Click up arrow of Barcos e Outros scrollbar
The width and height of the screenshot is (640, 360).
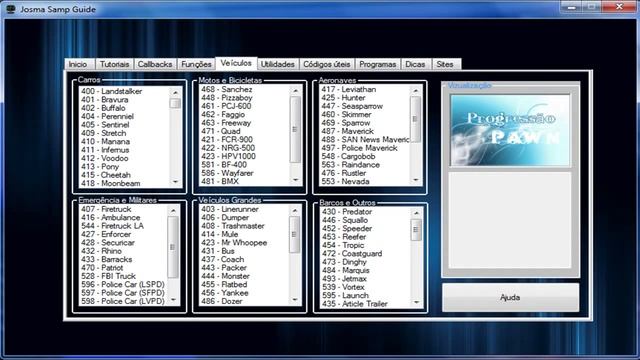click(416, 213)
